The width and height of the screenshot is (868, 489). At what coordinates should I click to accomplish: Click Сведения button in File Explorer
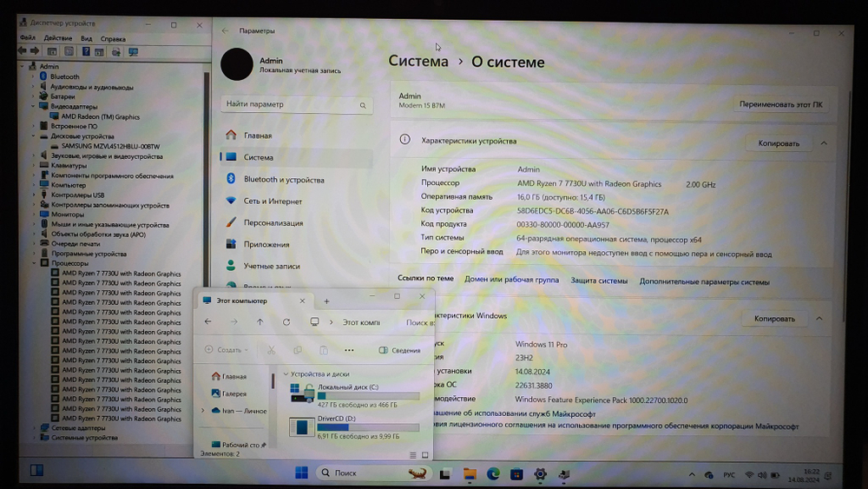pyautogui.click(x=399, y=351)
